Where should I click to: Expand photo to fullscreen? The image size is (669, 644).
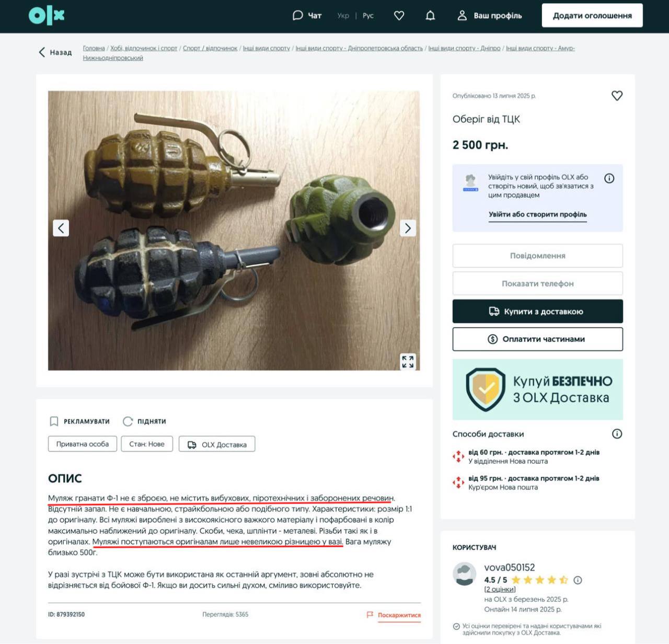(408, 362)
